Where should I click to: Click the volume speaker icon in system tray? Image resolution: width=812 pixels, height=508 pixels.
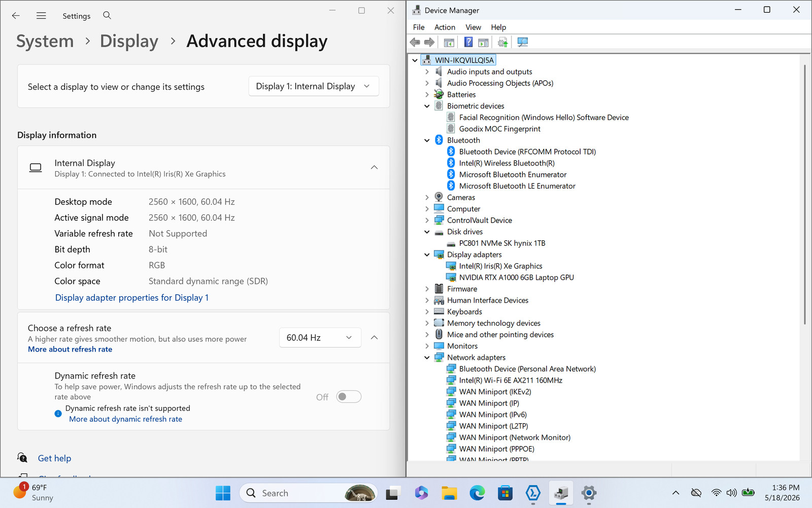pyautogui.click(x=731, y=493)
